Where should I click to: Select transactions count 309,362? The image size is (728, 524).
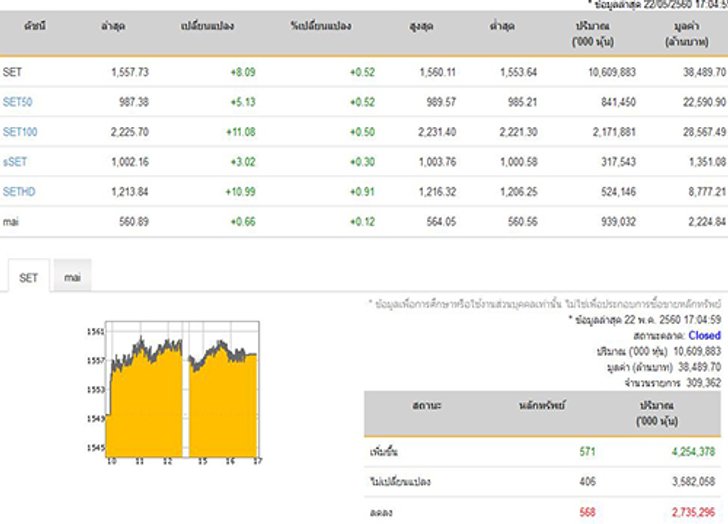pyautogui.click(x=703, y=383)
